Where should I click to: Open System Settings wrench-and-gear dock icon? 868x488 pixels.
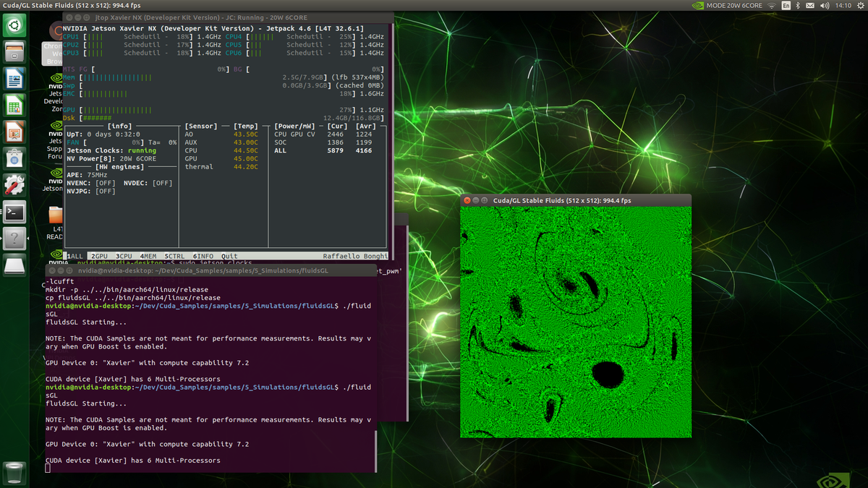coord(16,185)
